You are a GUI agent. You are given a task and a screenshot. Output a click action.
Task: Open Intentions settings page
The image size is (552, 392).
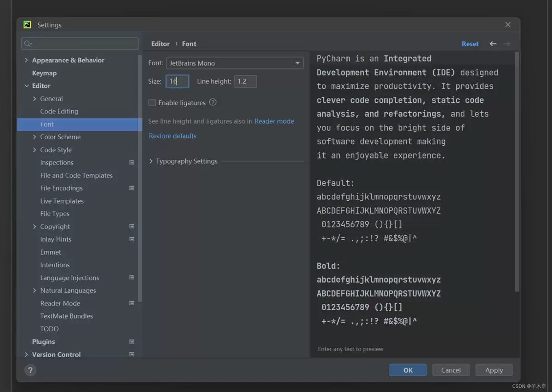pos(55,265)
